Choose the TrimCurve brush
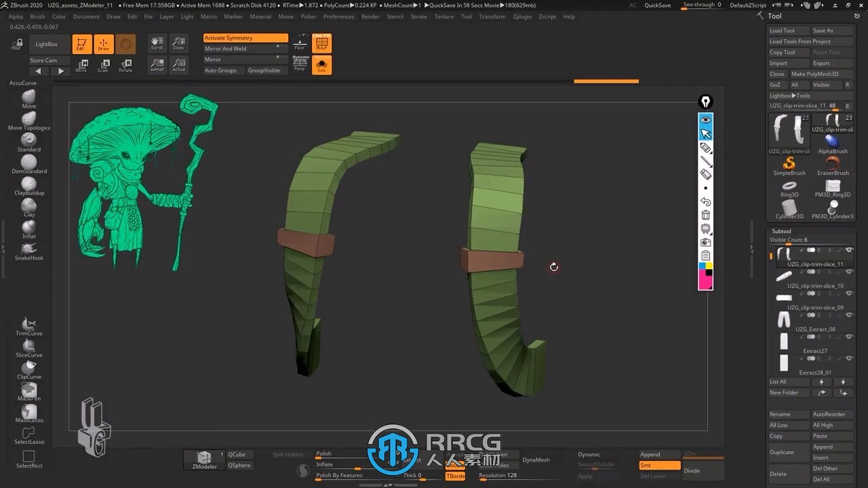 [28, 326]
